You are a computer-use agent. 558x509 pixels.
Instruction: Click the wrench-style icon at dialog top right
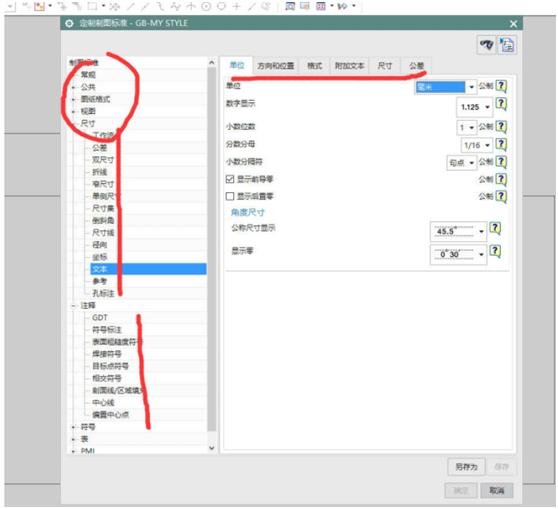point(486,45)
